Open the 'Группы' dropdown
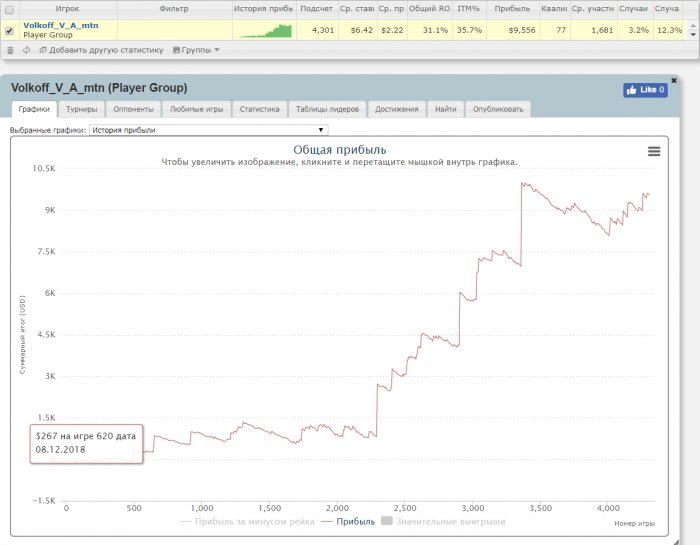The width and height of the screenshot is (700, 545). (196, 50)
